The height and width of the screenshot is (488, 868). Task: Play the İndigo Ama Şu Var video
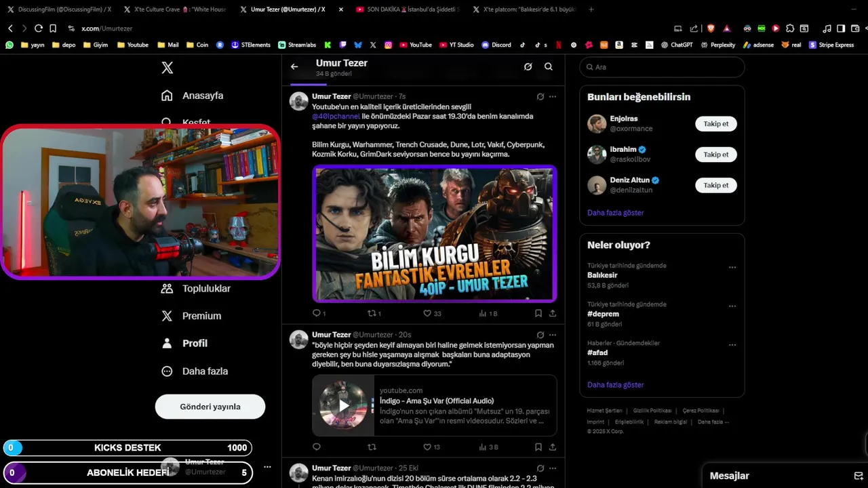344,405
